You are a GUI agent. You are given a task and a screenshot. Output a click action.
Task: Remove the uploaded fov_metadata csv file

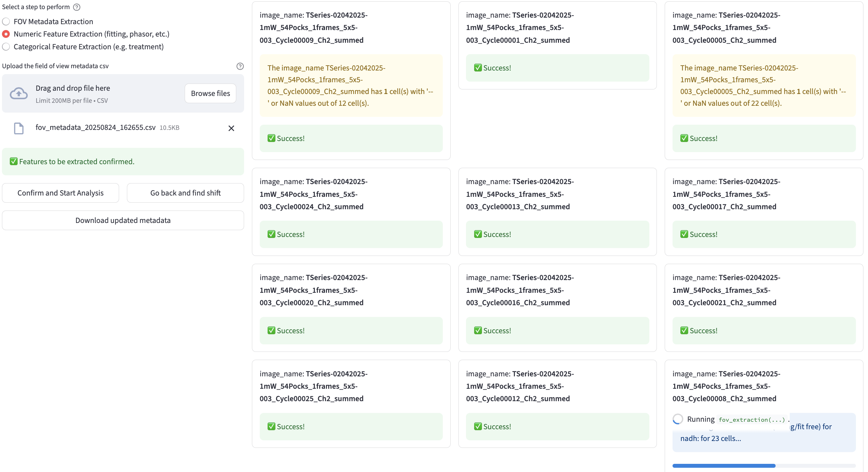coord(231,128)
